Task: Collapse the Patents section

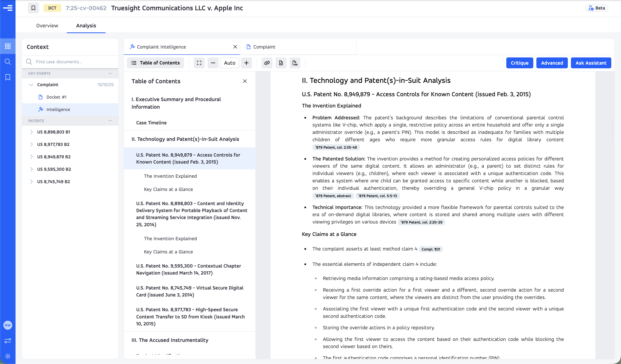Action: (110, 120)
